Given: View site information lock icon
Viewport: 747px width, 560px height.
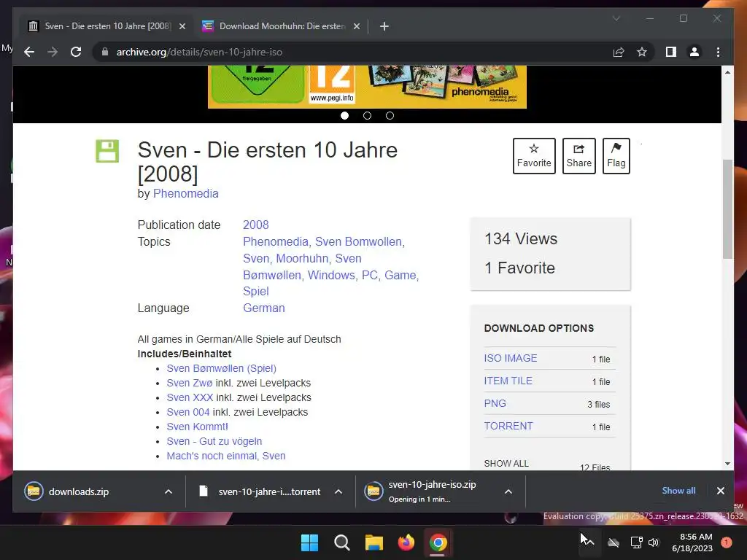Looking at the screenshot, I should pyautogui.click(x=105, y=52).
